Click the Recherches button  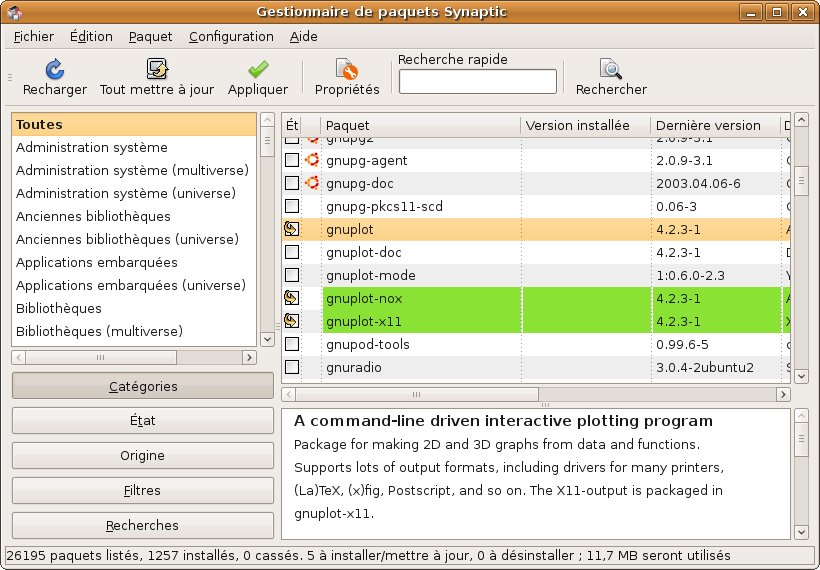coord(143,525)
